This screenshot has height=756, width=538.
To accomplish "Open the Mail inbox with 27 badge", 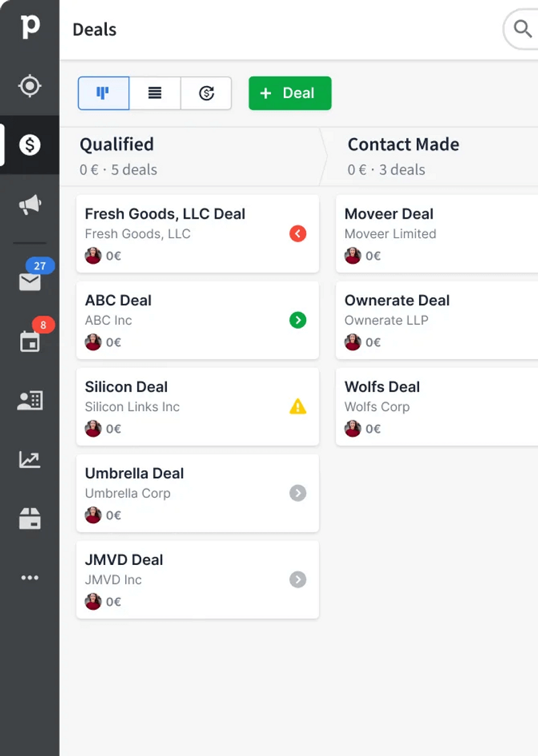I will (30, 282).
